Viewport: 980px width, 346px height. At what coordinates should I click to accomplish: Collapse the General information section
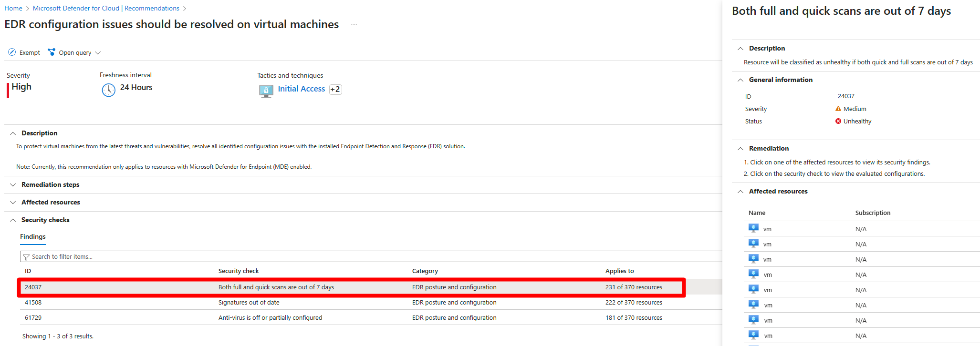point(740,80)
